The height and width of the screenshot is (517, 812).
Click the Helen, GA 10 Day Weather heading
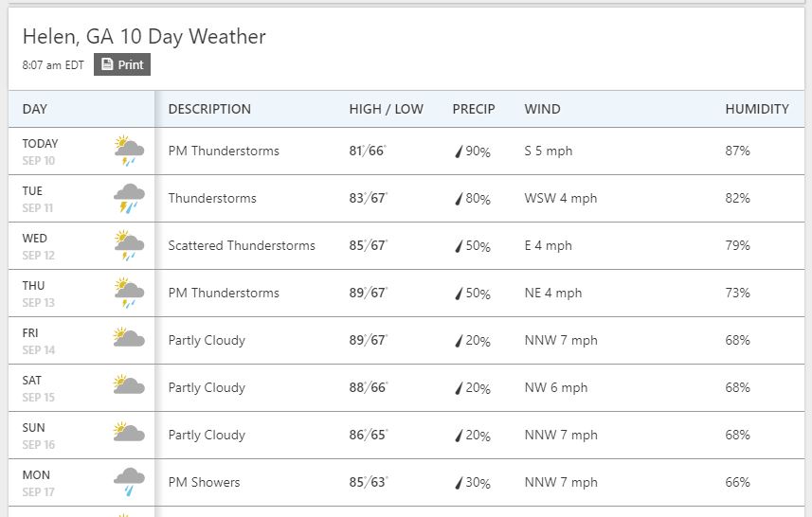144,37
